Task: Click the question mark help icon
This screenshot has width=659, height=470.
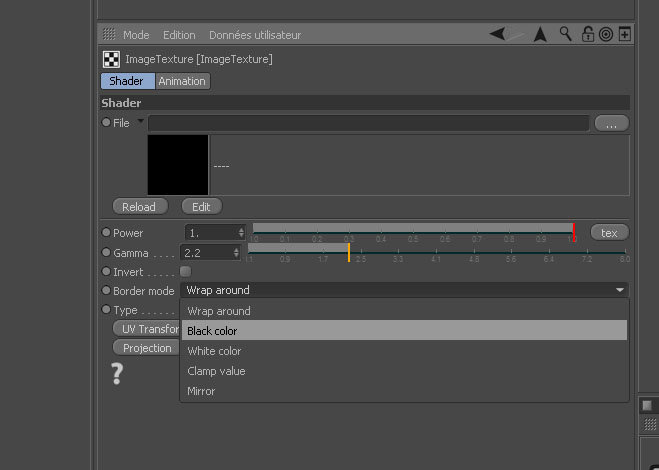Action: point(117,374)
